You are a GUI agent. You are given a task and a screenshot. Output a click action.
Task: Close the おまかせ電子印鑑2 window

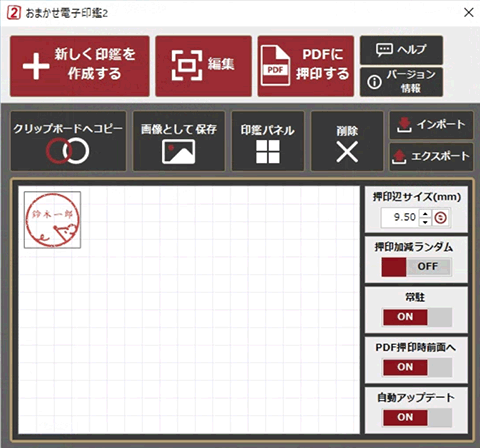(469, 13)
